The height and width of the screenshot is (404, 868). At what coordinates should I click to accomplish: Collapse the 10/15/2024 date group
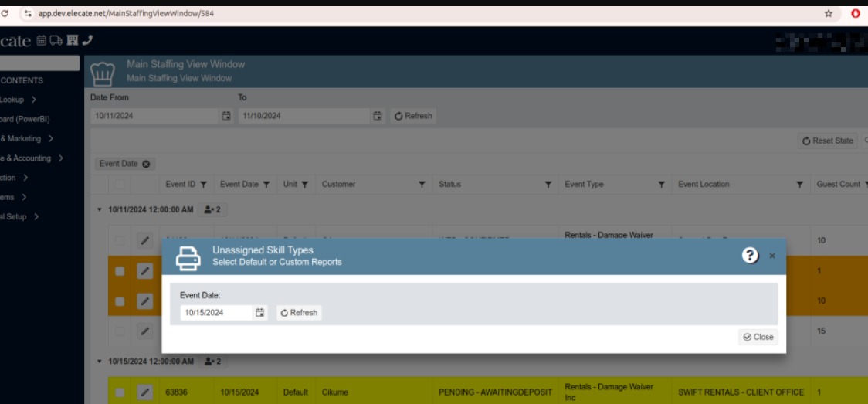[x=99, y=362]
